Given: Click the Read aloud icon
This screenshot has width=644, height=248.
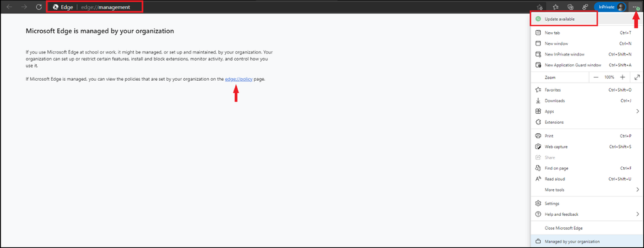Looking at the screenshot, I should point(538,179).
